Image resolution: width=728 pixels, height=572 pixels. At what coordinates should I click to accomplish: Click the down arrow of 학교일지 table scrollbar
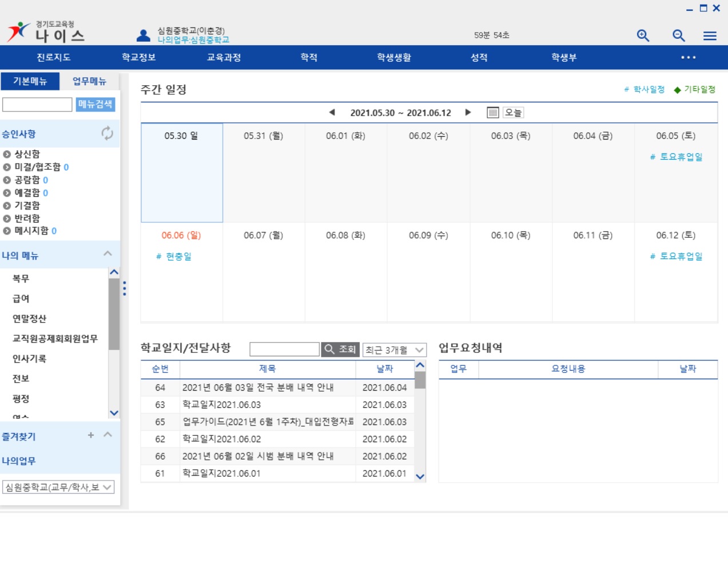point(420,476)
